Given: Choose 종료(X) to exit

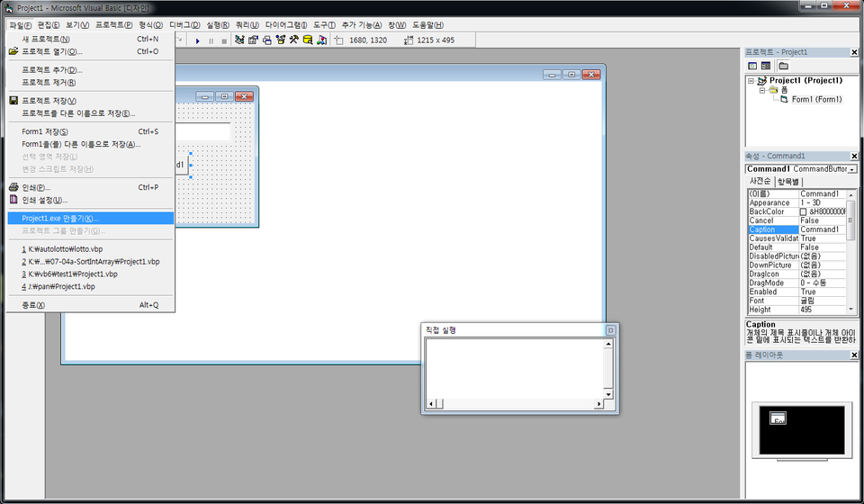Looking at the screenshot, I should coord(91,304).
